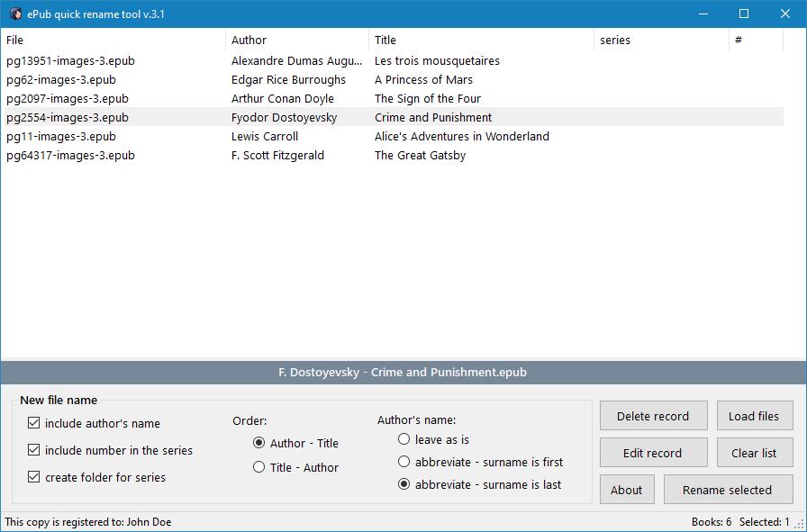Viewport: 807px width, 532px height.
Task: Choose Title - Author order
Action: click(259, 467)
